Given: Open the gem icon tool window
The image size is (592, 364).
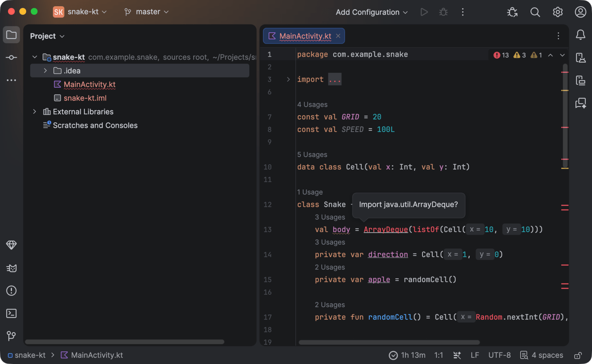Looking at the screenshot, I should point(11,245).
